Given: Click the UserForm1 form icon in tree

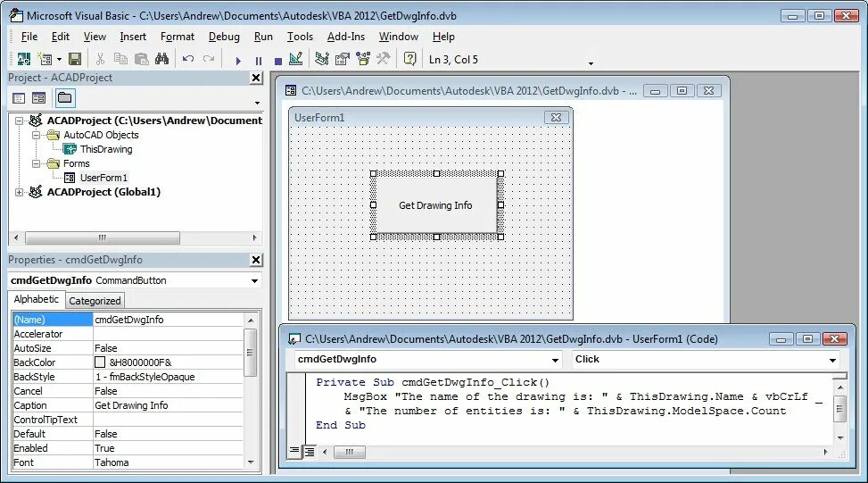Looking at the screenshot, I should pyautogui.click(x=70, y=178).
